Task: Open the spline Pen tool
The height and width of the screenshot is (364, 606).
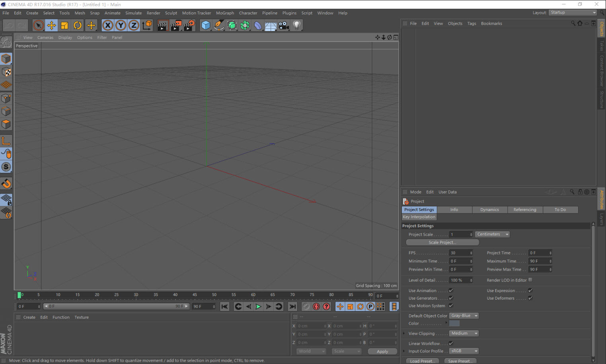Action: pos(219,25)
